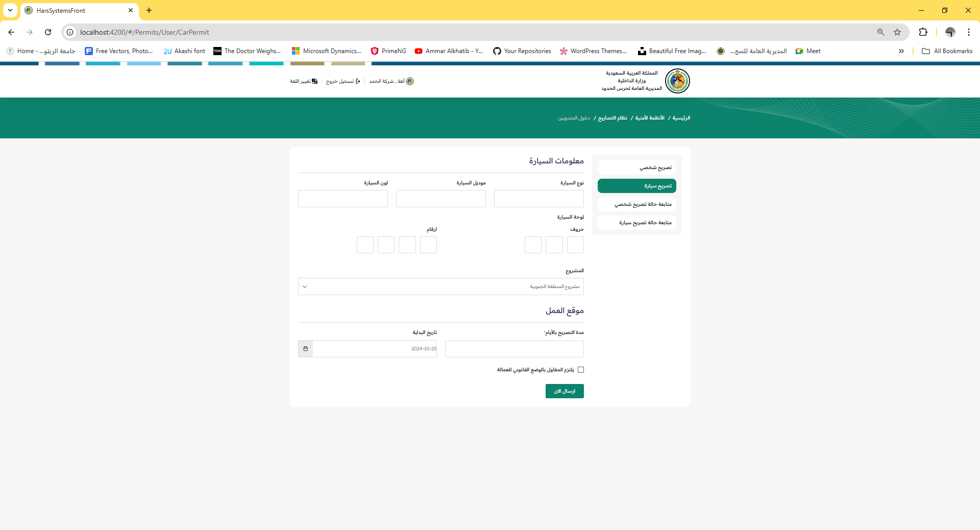Click the middle حروف plate letter box
The width and height of the screenshot is (980, 530).
click(x=554, y=245)
